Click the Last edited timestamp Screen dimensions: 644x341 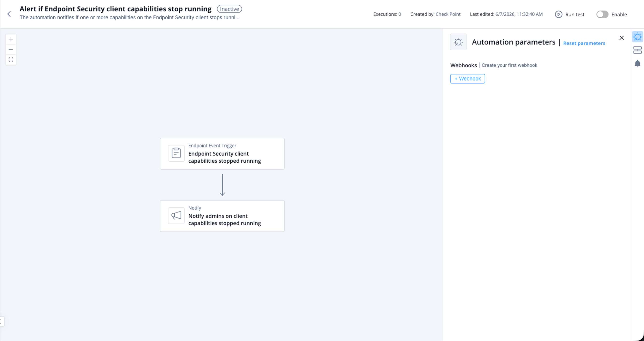point(506,14)
